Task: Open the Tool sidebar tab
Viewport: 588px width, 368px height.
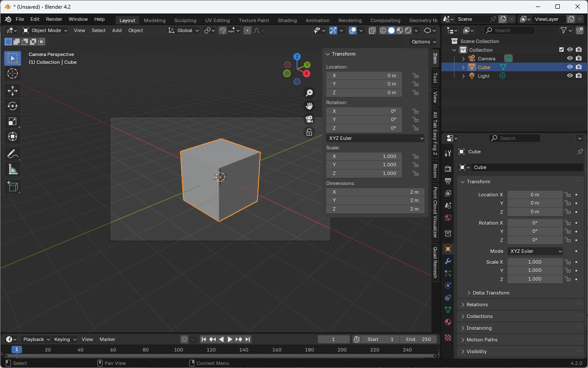Action: click(x=435, y=78)
